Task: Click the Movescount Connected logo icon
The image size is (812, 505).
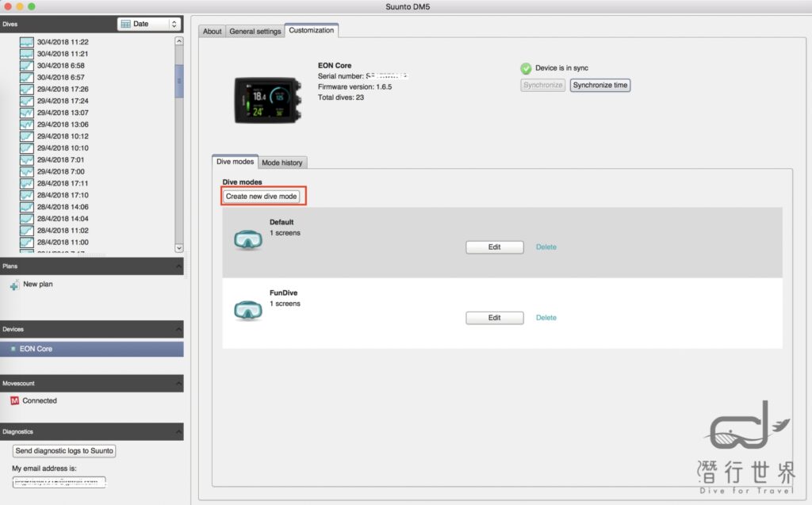Action: click(14, 401)
